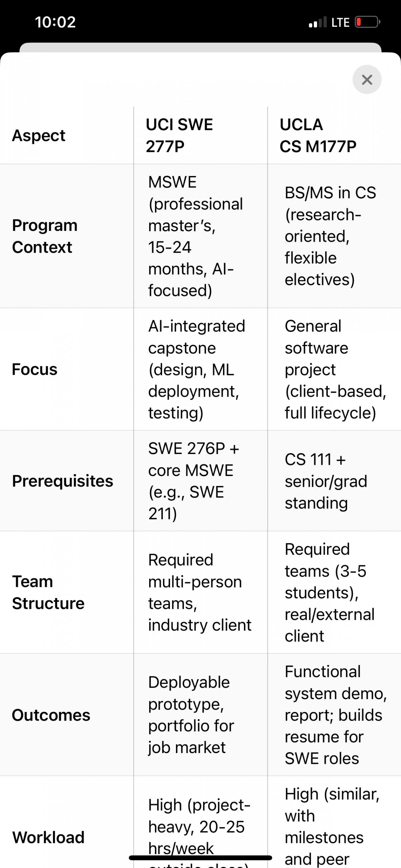This screenshot has width=401, height=868.
Task: Tap the Functional system demo cell
Action: 335,715
